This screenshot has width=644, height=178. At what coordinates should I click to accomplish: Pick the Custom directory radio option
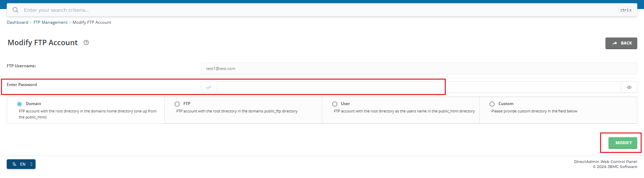492,104
